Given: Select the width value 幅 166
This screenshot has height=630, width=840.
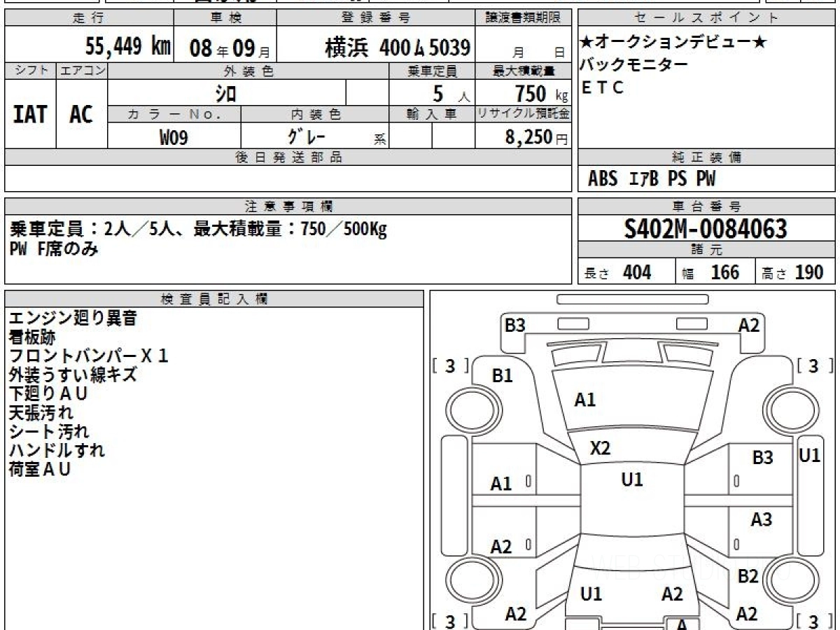Looking at the screenshot, I should click(710, 272).
